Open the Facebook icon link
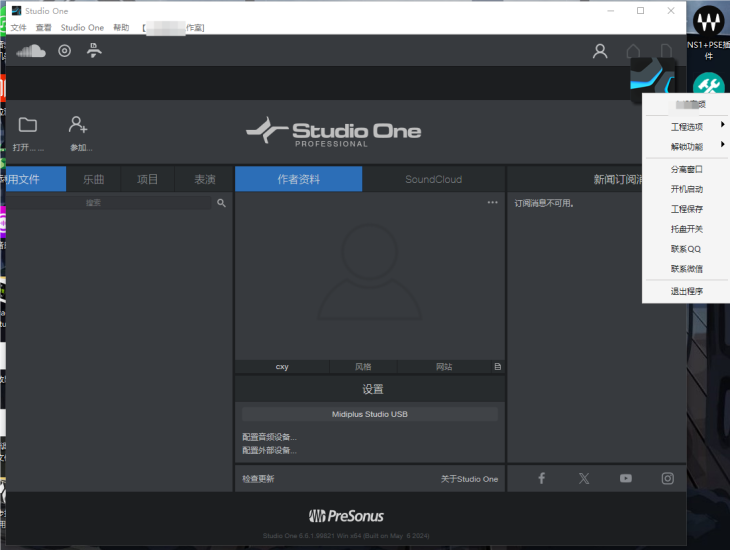This screenshot has width=730, height=550. (x=541, y=478)
